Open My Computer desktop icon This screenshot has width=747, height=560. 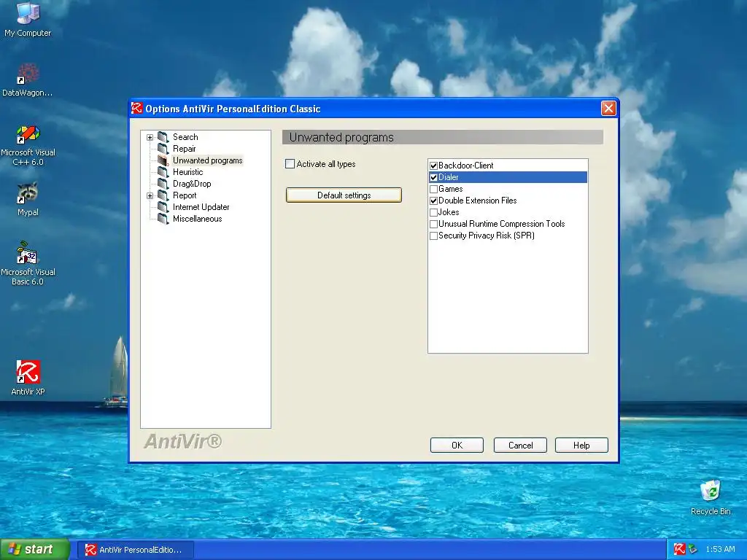[x=28, y=19]
